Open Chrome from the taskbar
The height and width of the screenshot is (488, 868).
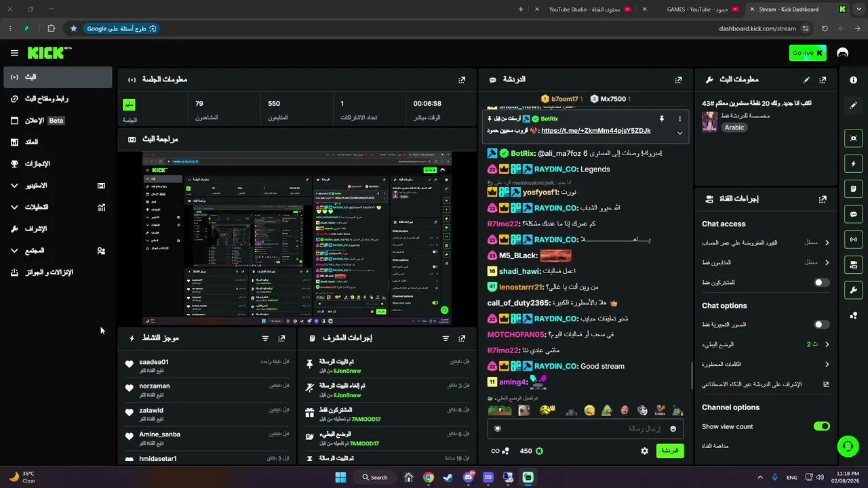pos(429,477)
